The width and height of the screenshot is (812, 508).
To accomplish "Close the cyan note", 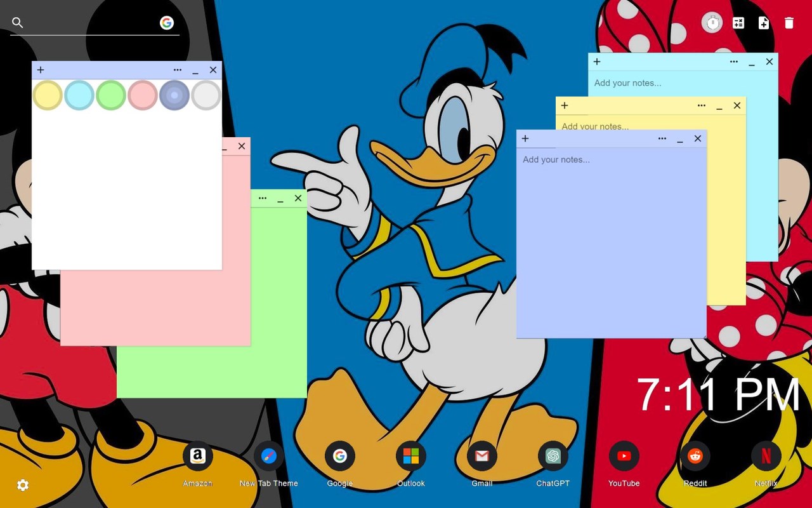I will [769, 62].
